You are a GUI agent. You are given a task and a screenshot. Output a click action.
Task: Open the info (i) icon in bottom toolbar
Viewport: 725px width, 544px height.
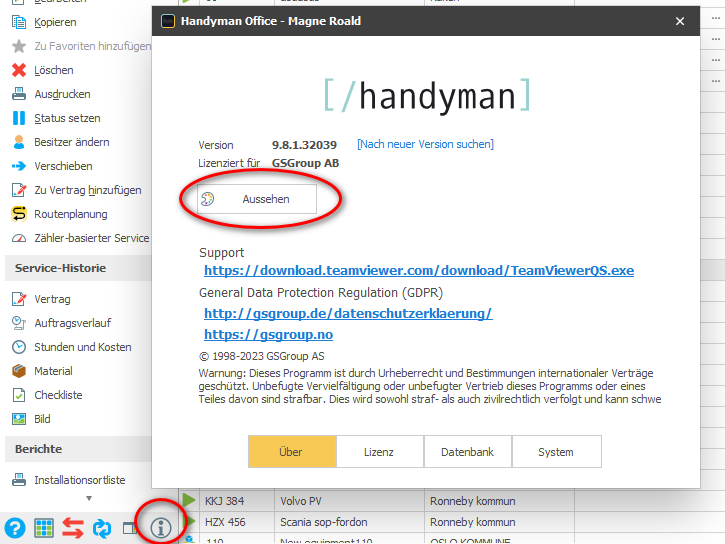click(161, 528)
